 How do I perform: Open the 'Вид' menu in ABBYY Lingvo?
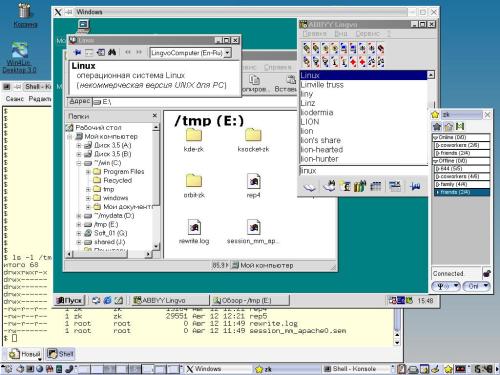pos(341,34)
